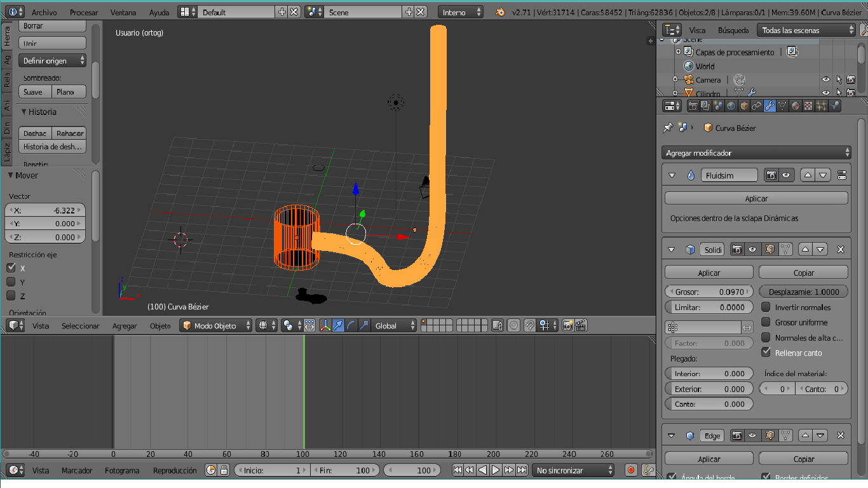The height and width of the screenshot is (488, 868).
Task: Pin the properties context with pushpin
Action: point(668,128)
